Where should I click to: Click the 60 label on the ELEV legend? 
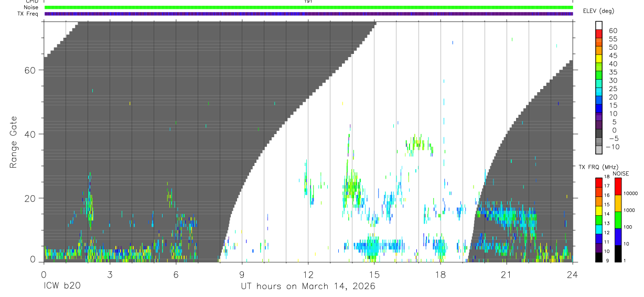[x=613, y=30]
